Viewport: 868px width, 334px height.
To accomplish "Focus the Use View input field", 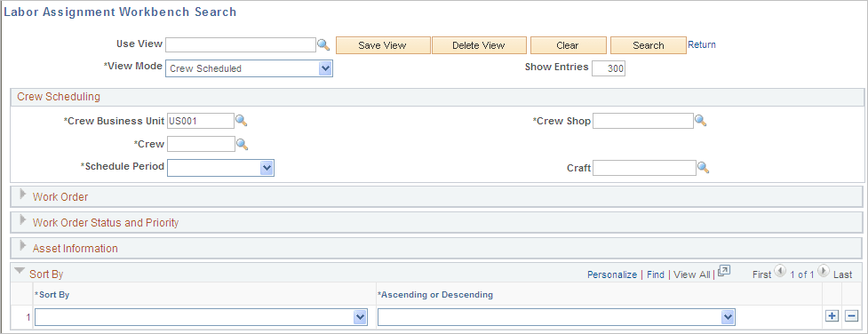I will coord(240,45).
